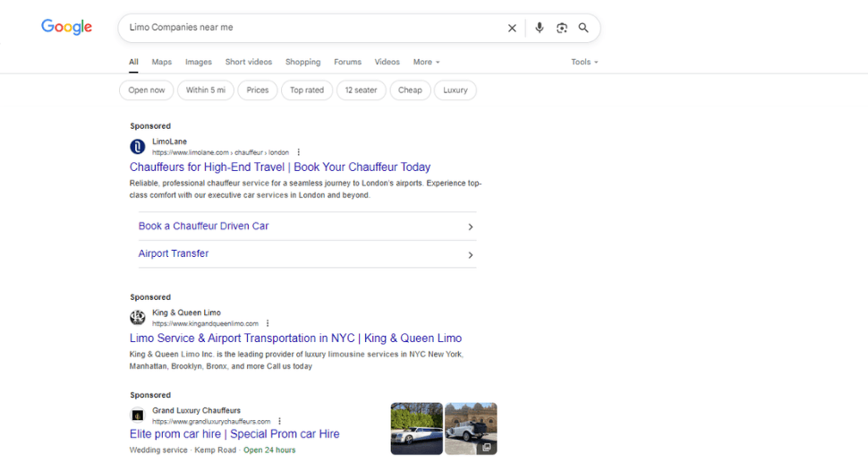Screen dimensions: 868x463
Task: Open LimoLane ad three-dot options
Action: [x=298, y=152]
